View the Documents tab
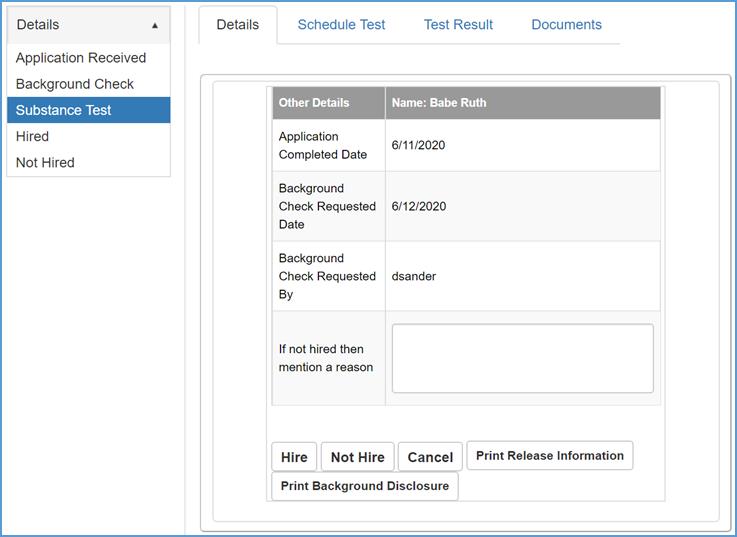 point(566,25)
